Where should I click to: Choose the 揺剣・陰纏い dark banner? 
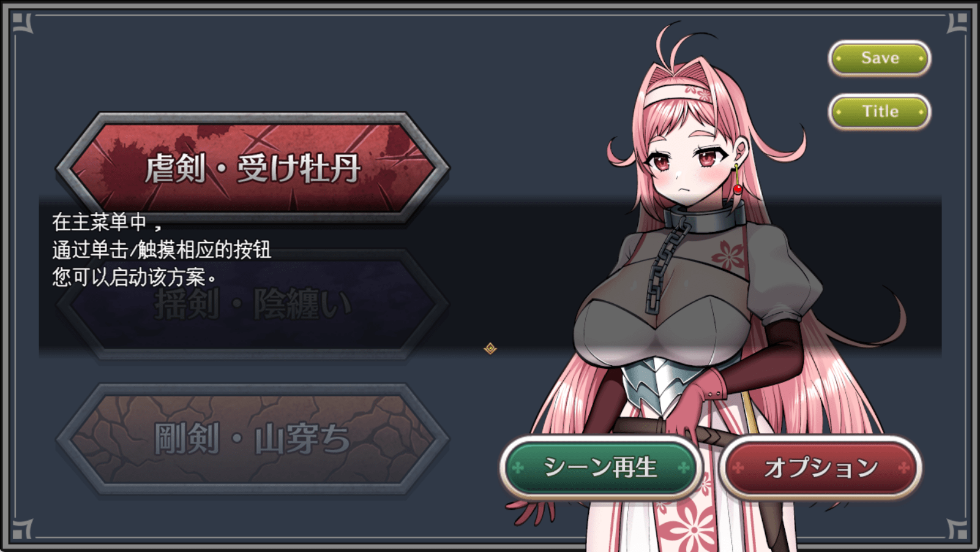pos(253,303)
